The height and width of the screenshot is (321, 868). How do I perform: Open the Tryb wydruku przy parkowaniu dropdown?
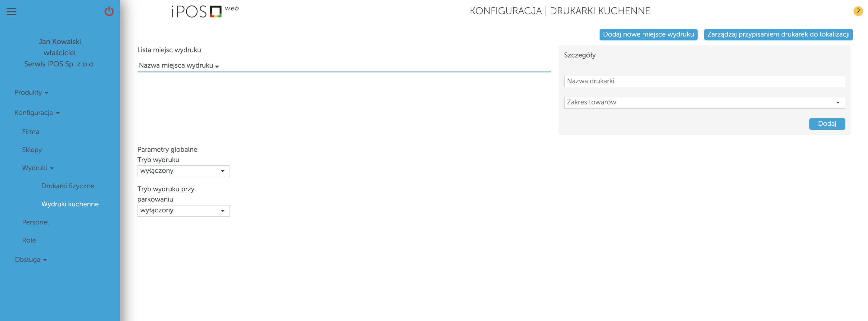[x=183, y=210]
